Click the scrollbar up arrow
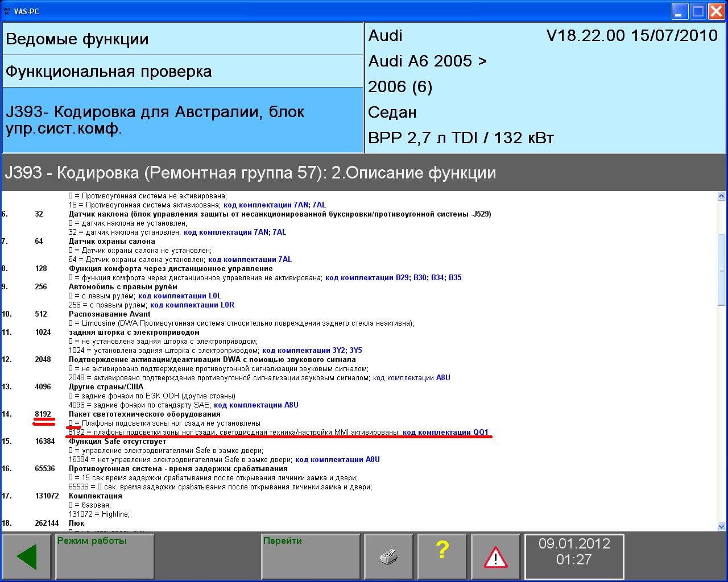 [x=722, y=196]
